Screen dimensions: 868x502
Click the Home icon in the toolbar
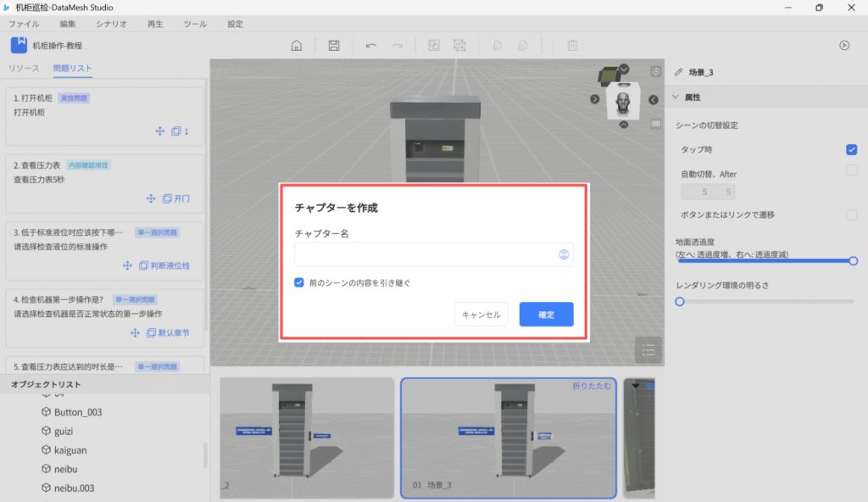coord(296,46)
